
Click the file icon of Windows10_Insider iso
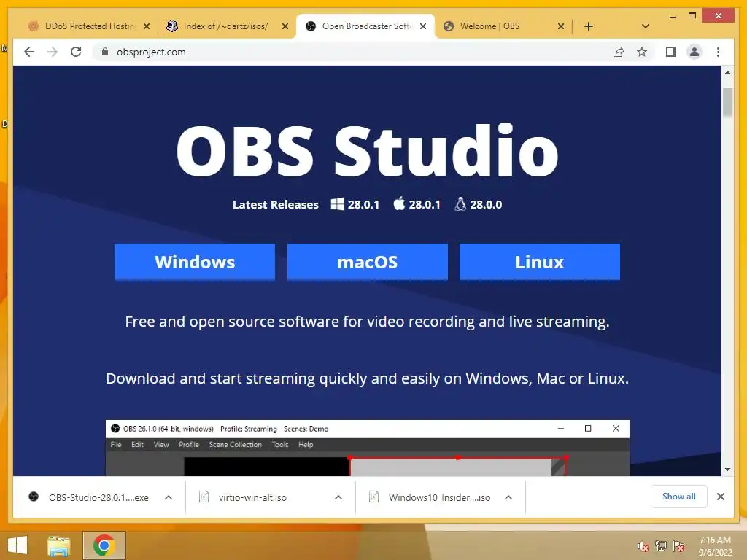(374, 497)
